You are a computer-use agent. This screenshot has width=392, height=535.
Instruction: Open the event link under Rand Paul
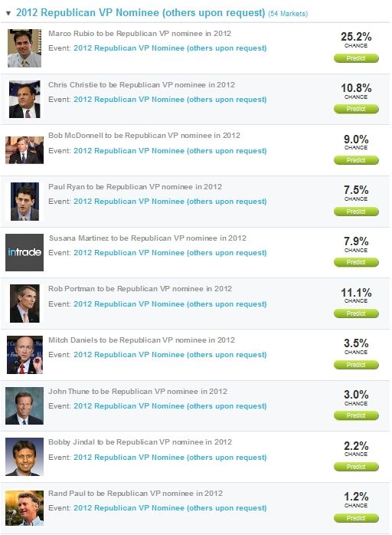coord(170,508)
